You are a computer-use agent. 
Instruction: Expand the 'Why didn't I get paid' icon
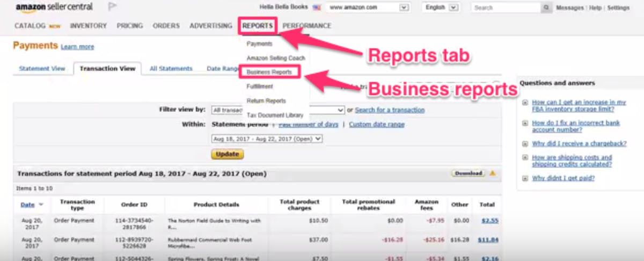coord(525,178)
